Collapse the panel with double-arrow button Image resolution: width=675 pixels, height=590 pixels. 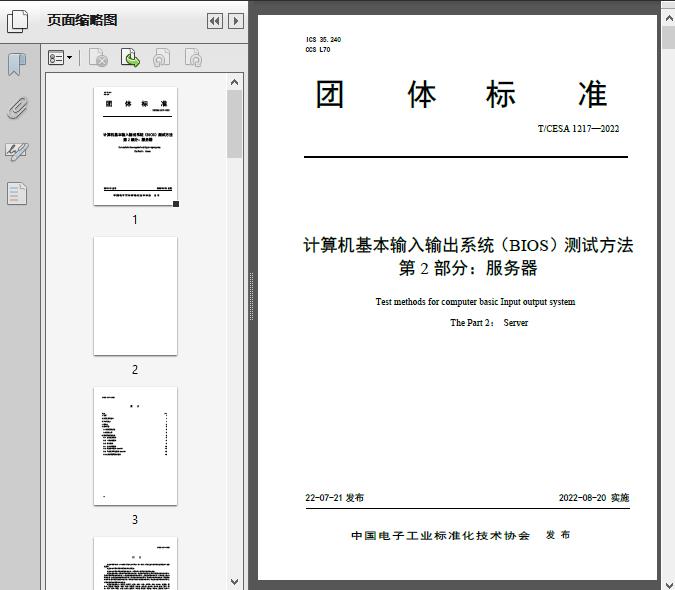(215, 21)
